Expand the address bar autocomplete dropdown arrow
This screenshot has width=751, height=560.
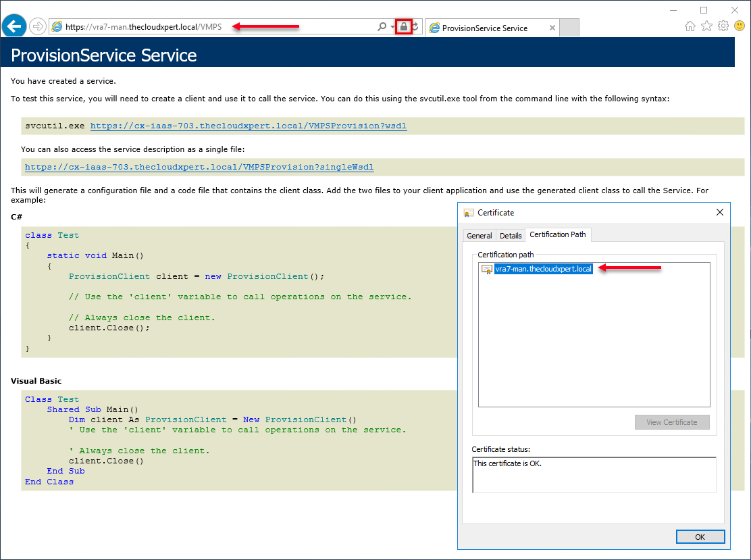pyautogui.click(x=392, y=27)
